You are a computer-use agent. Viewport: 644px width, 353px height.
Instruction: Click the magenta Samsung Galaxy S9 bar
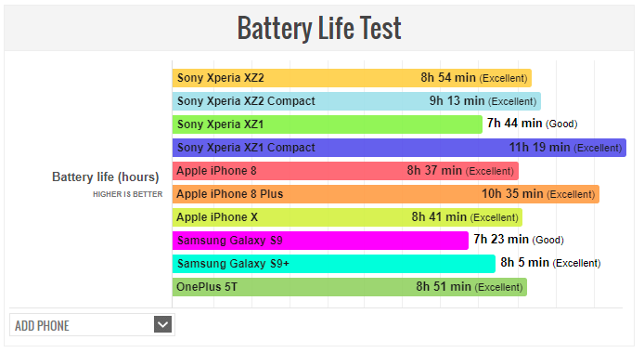(320, 241)
